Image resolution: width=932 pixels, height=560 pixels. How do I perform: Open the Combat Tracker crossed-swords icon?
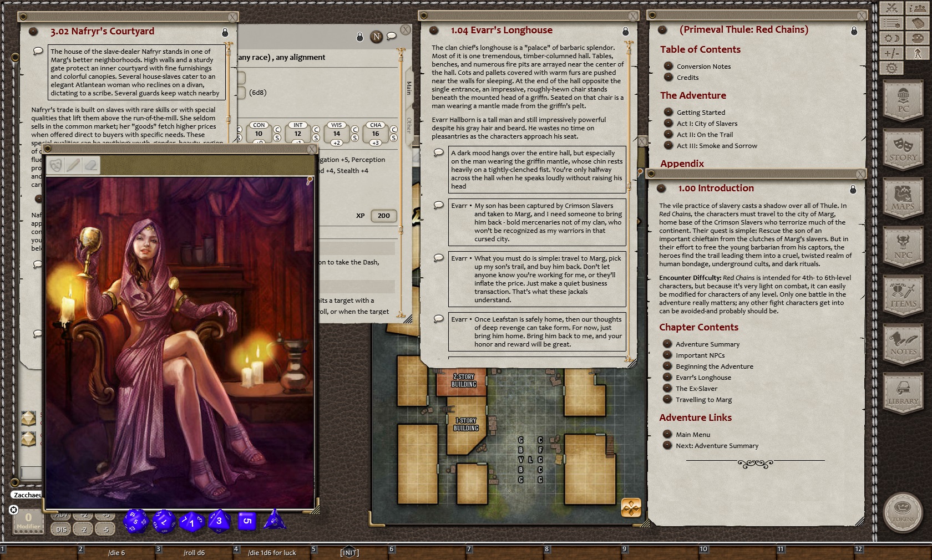[x=892, y=8]
